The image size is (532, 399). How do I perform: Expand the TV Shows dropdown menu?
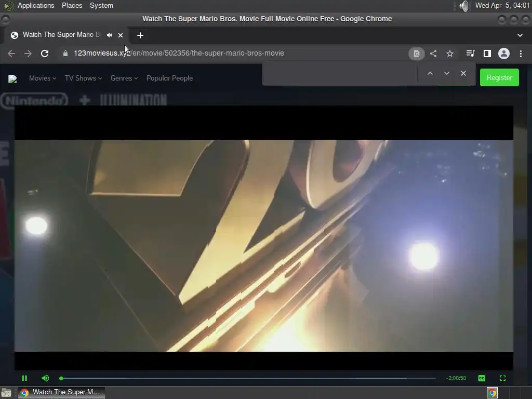(83, 78)
